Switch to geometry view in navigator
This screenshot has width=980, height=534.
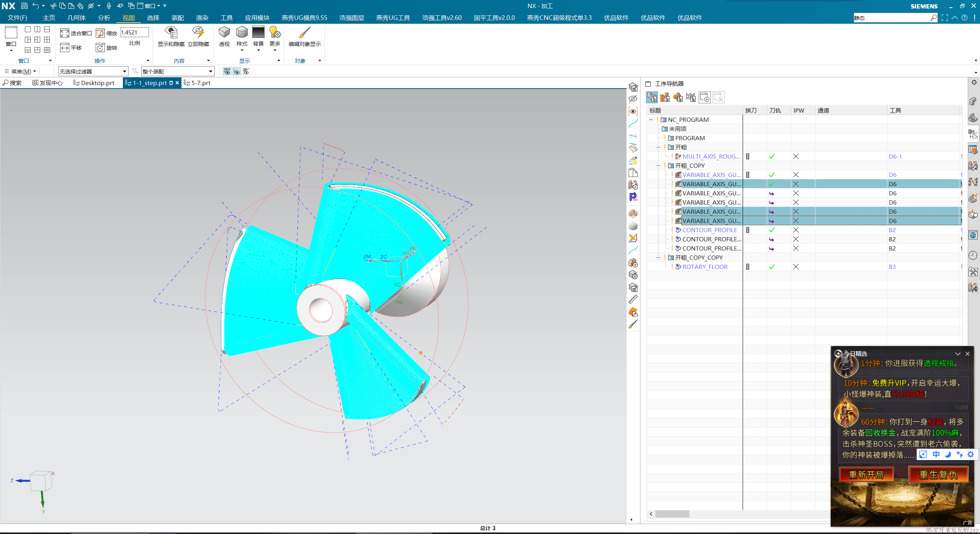[678, 97]
